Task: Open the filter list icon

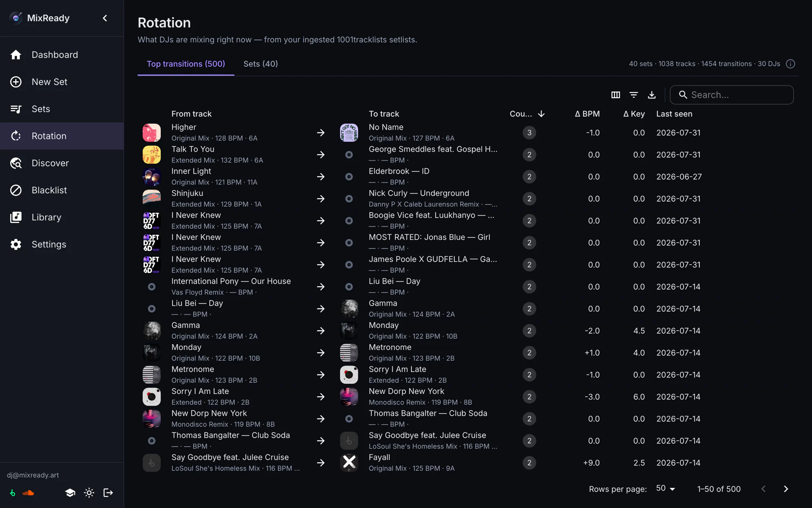Action: 633,95
